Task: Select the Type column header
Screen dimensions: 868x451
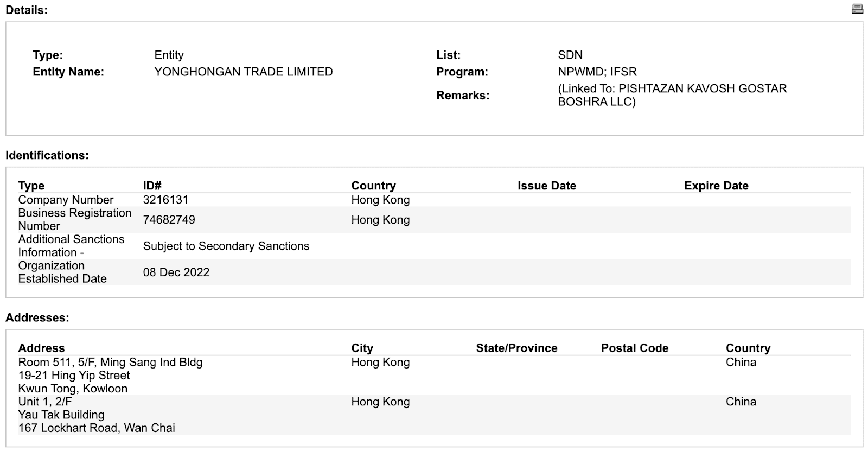Action: point(31,185)
